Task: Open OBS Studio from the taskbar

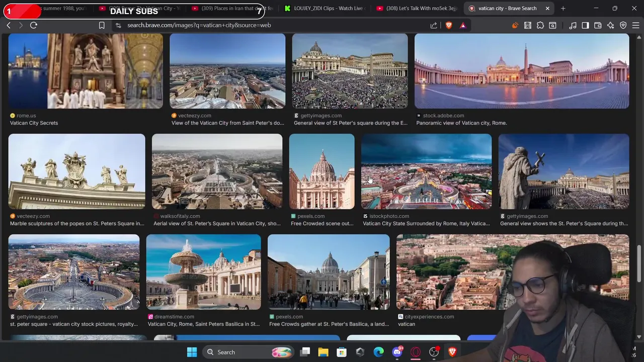Action: coord(434,352)
